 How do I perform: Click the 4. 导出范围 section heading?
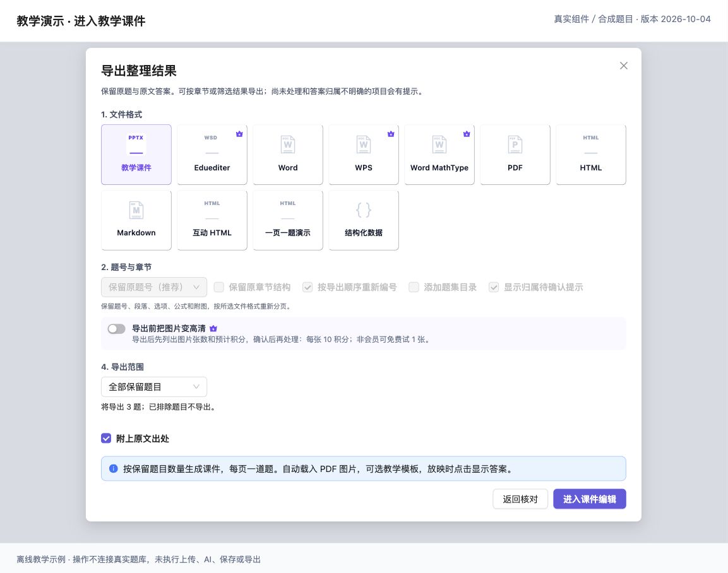click(x=122, y=367)
